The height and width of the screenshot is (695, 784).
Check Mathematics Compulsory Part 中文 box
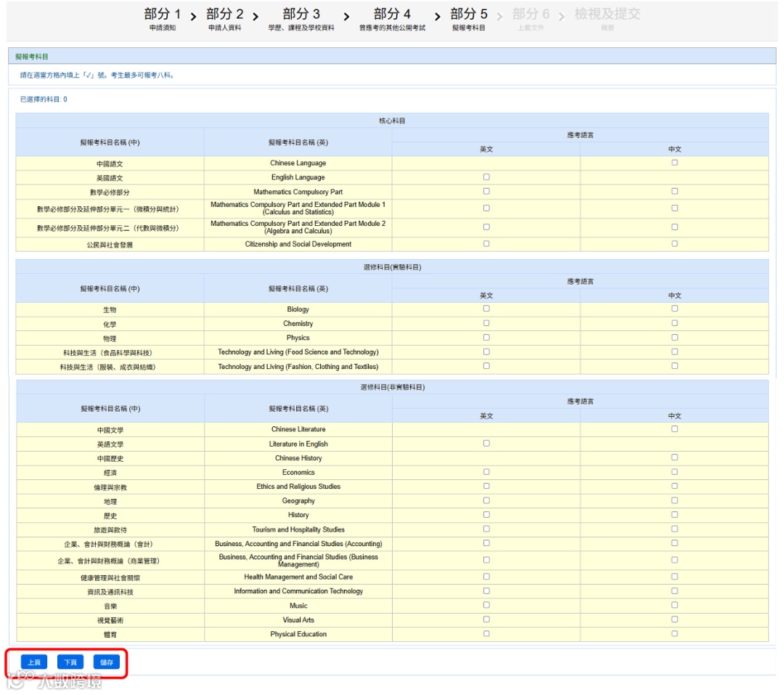point(674,191)
